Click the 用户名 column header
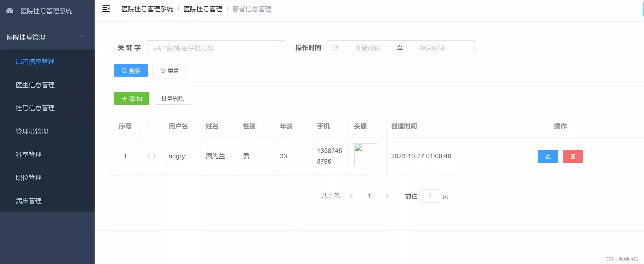This screenshot has height=264, width=644. pos(178,126)
